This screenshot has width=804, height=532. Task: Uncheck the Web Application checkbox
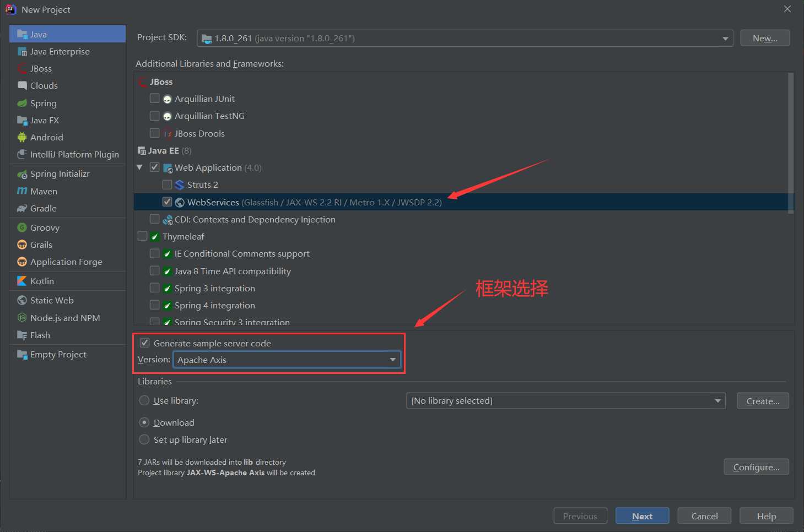(154, 167)
